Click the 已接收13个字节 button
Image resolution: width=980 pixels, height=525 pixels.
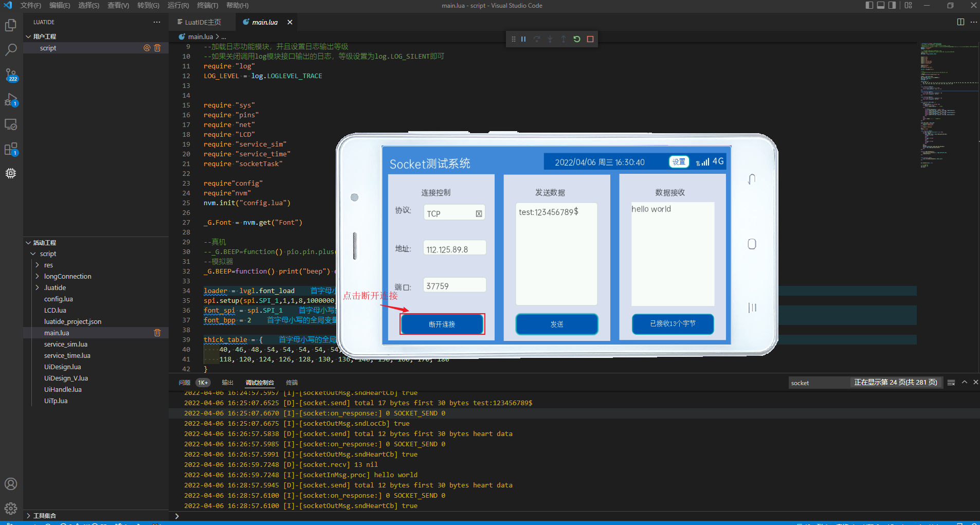click(x=673, y=324)
